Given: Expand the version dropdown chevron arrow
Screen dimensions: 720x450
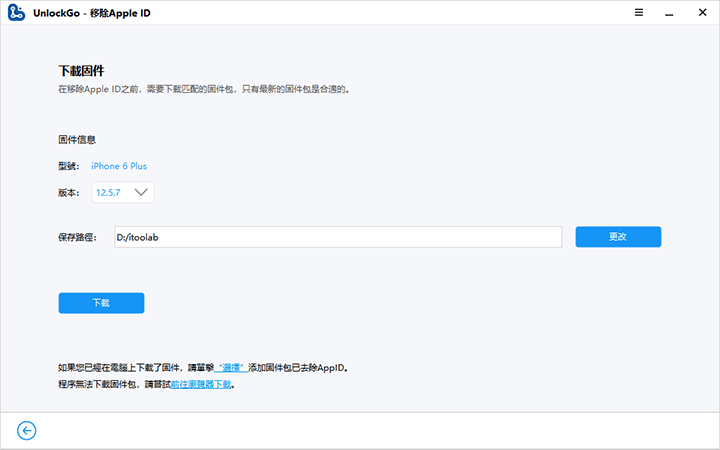Looking at the screenshot, I should pos(141,192).
